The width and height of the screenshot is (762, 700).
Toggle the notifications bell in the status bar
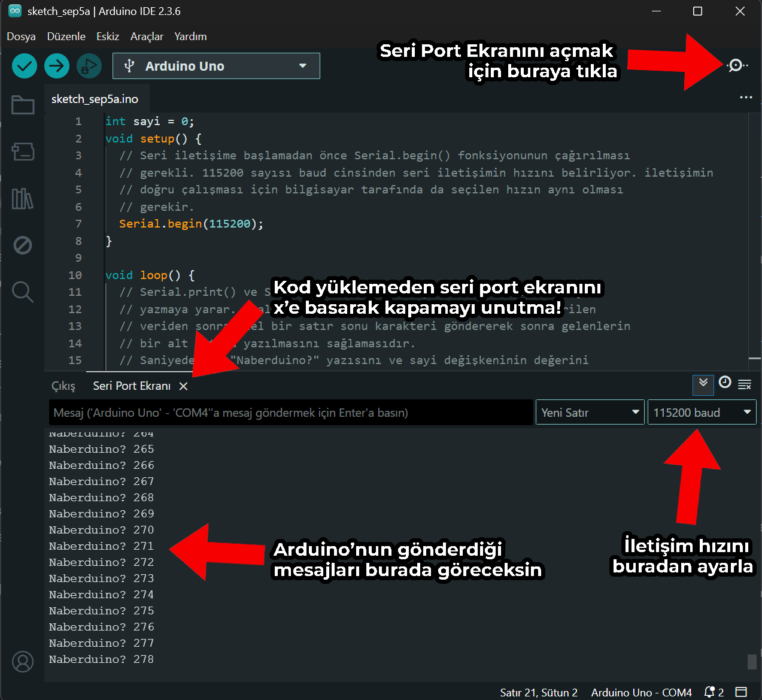[710, 692]
